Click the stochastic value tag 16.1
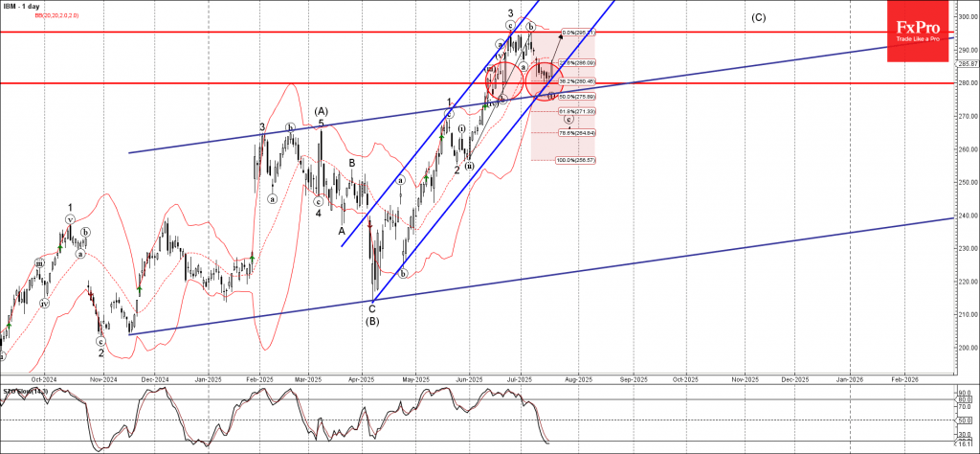 (966, 443)
